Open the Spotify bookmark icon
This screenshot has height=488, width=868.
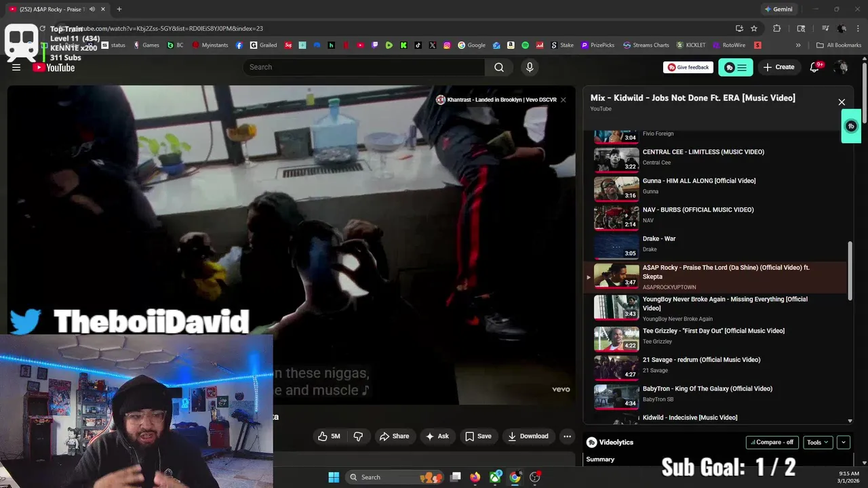526,45
